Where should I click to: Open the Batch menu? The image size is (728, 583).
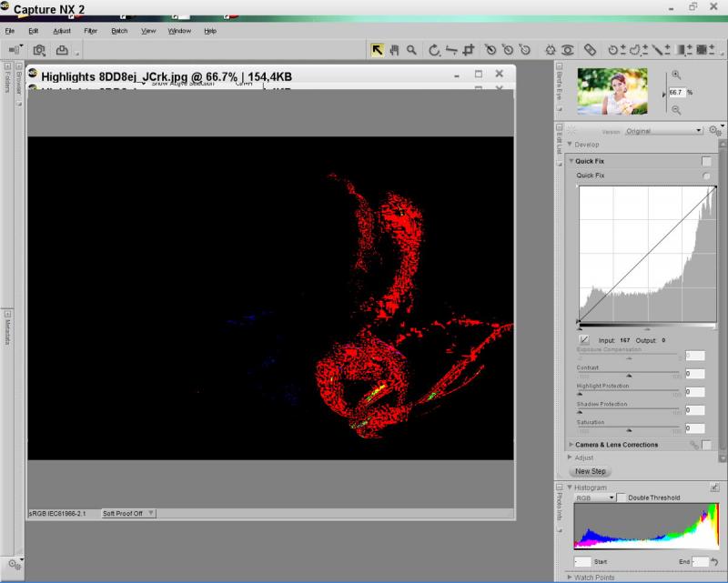[x=119, y=31]
